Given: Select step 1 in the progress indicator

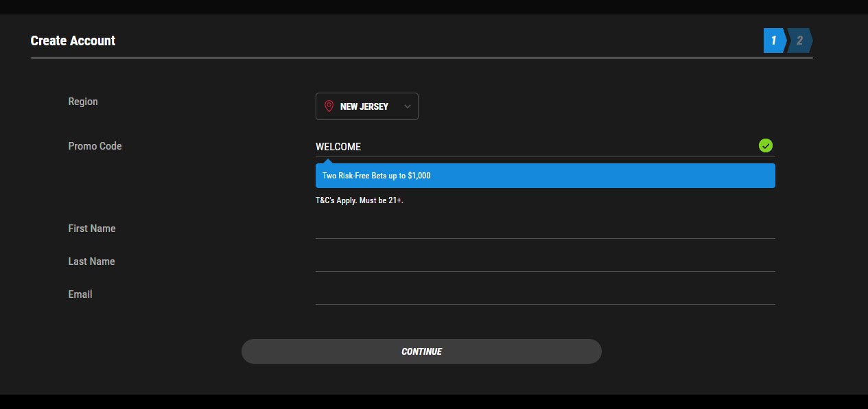Looking at the screenshot, I should [x=775, y=40].
